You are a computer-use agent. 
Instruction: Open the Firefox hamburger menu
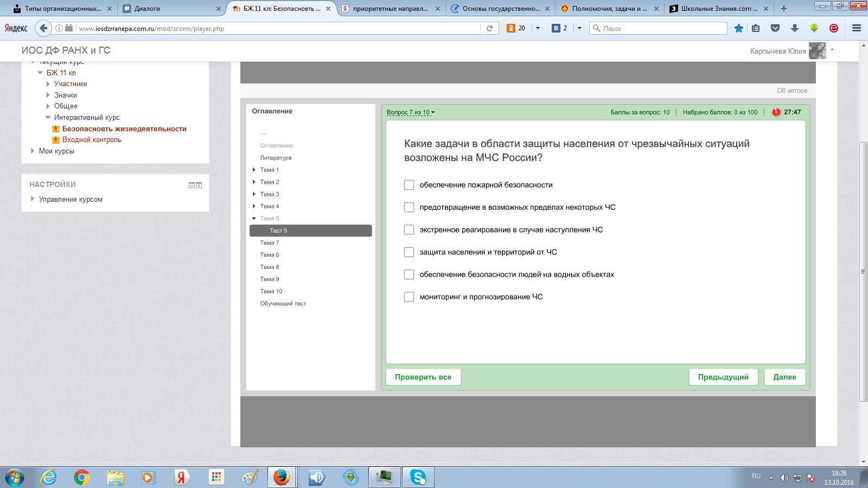(x=857, y=28)
